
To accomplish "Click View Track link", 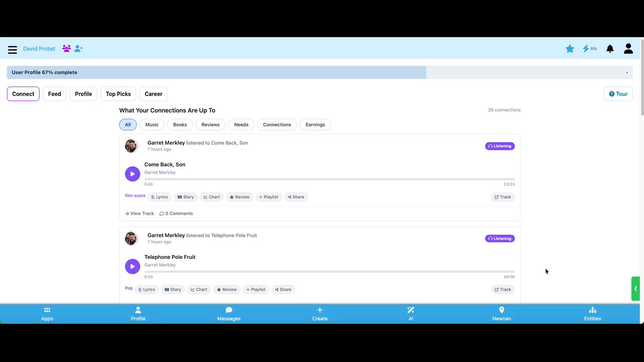I will tap(139, 214).
